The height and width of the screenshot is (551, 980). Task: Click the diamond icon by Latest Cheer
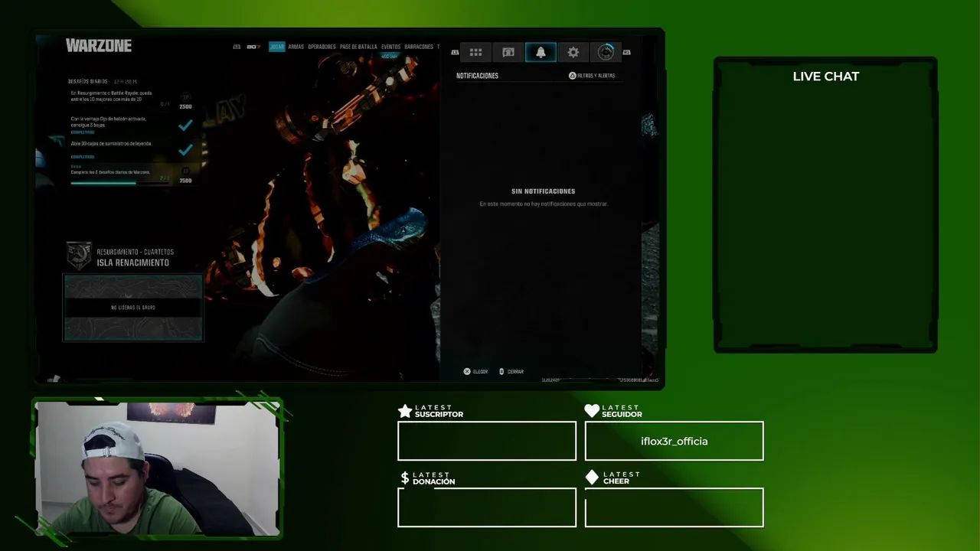pos(592,478)
